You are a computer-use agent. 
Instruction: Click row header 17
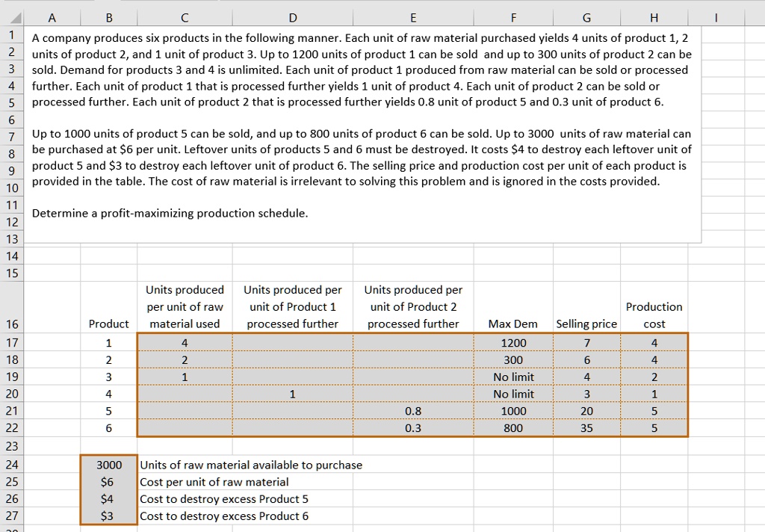(x=11, y=341)
